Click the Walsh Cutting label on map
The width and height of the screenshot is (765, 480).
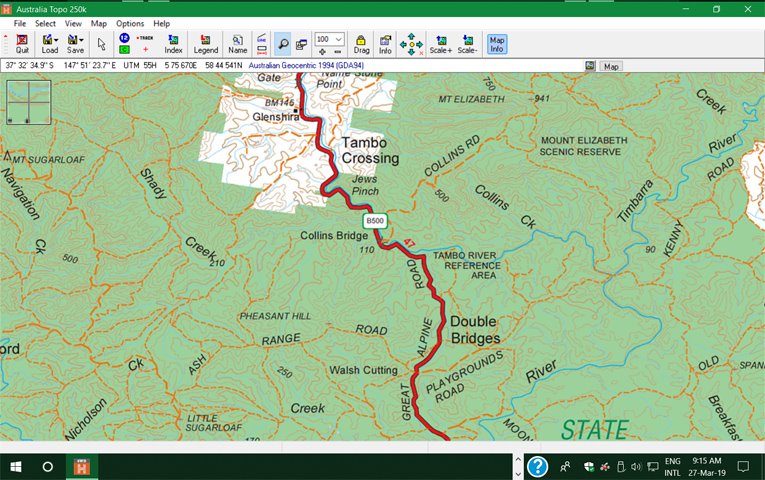363,370
